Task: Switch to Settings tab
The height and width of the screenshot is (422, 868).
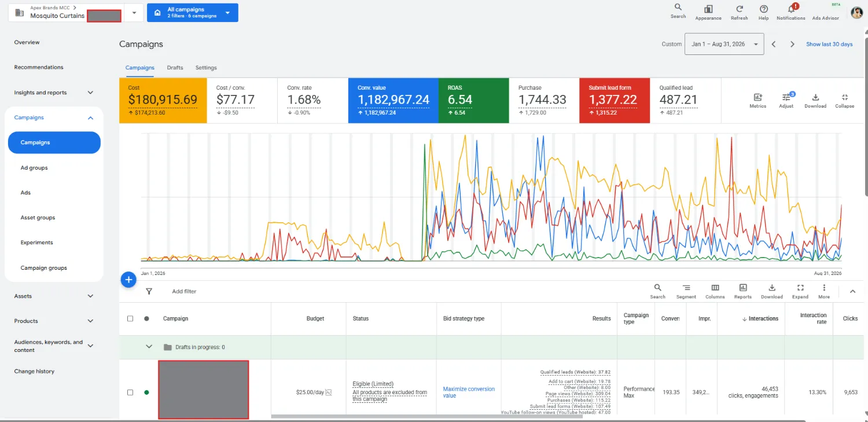Action: (206, 68)
